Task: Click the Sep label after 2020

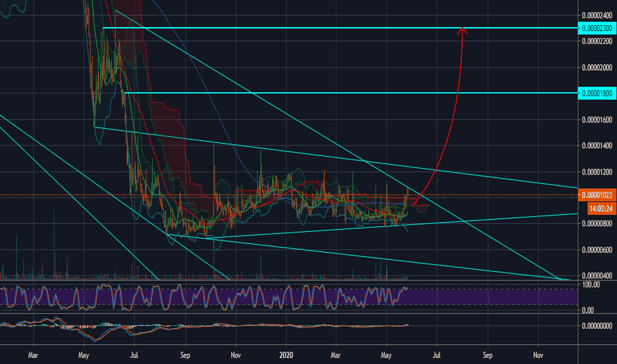Action: 487,355
